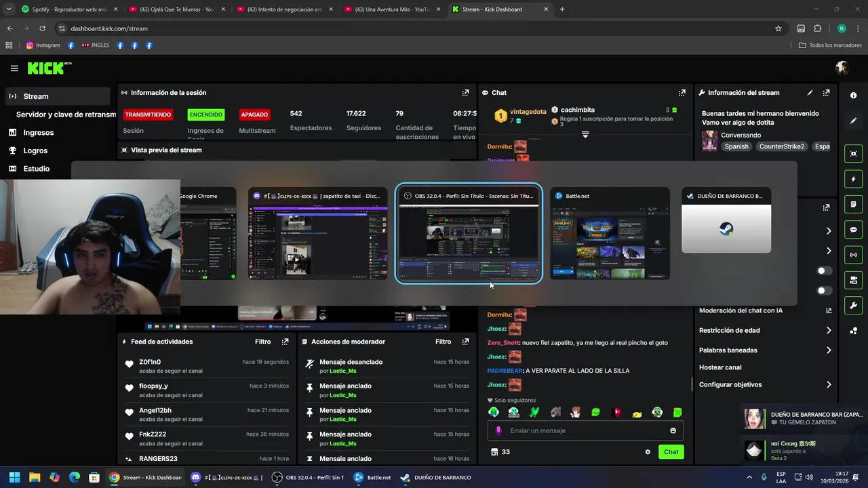Pop out the Feed de actividades panel
The image size is (868, 488).
tap(285, 342)
